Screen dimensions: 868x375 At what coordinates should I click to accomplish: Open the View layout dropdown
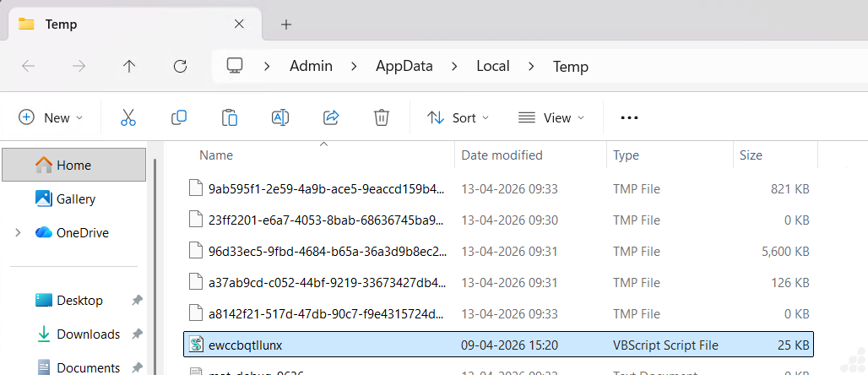click(x=551, y=117)
